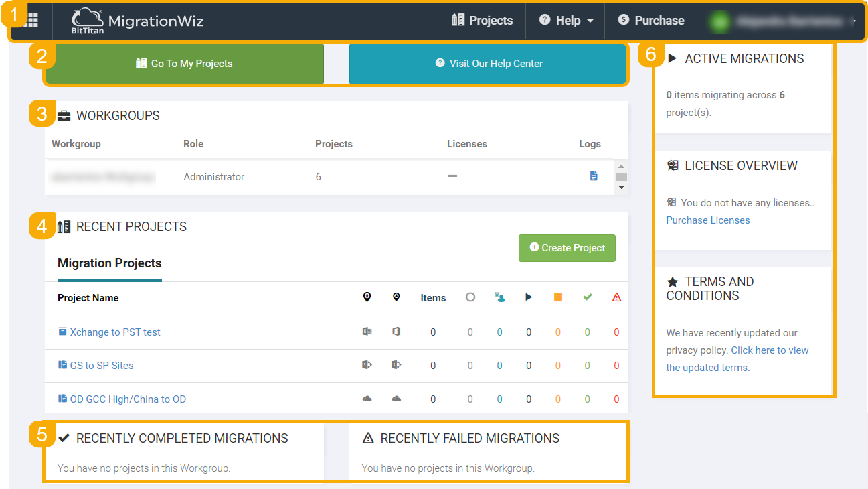Open the Purchase Licenses link
Image resolution: width=868 pixels, height=489 pixels.
(x=707, y=220)
